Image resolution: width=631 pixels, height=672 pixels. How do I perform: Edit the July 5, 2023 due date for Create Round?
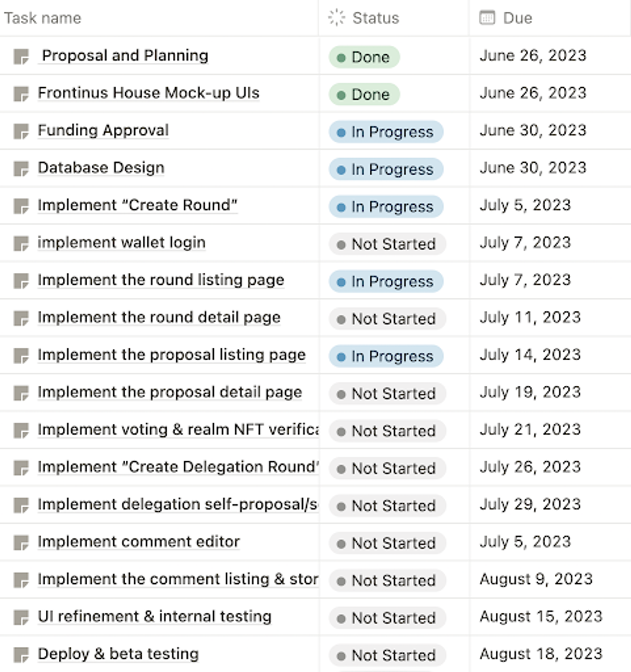[x=525, y=205]
